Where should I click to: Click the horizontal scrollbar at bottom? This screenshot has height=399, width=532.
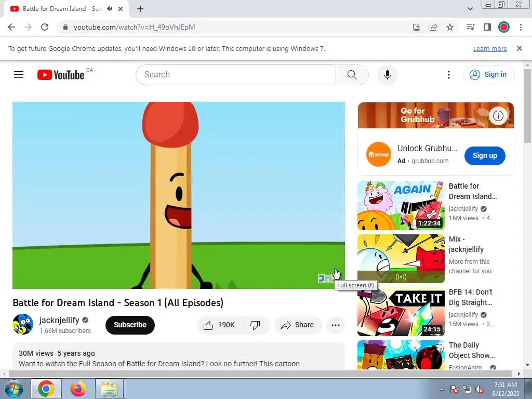260,374
